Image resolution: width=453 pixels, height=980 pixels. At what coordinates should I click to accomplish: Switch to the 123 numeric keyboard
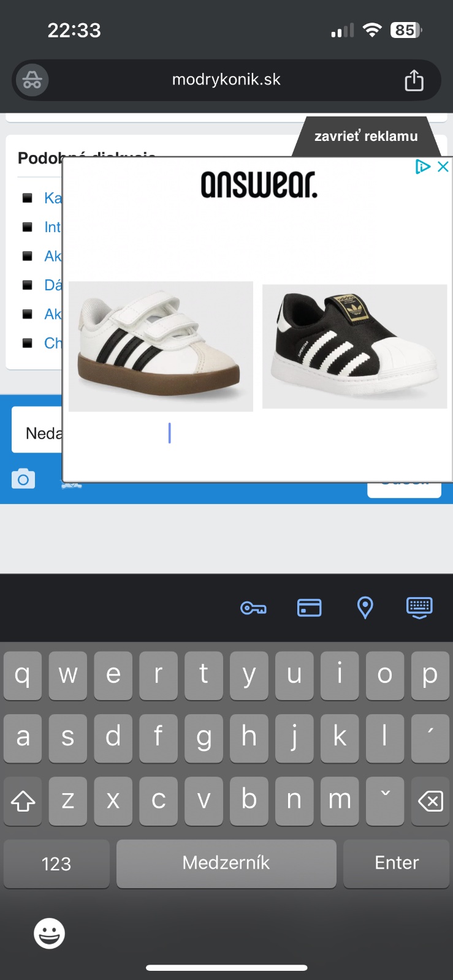point(56,864)
